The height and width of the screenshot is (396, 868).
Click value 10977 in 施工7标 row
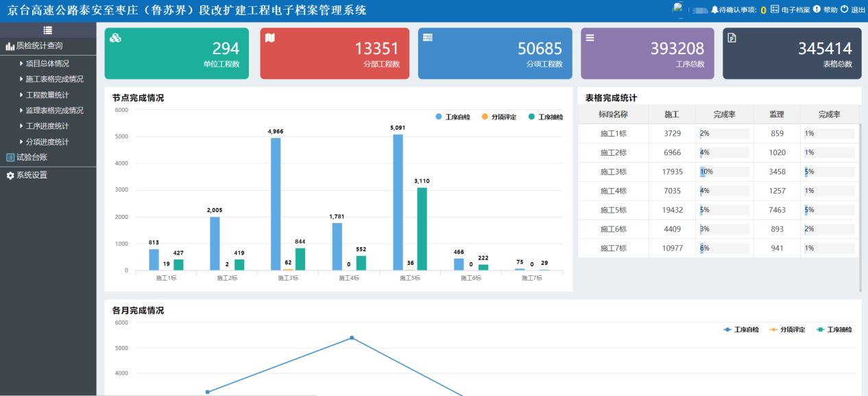pos(673,248)
